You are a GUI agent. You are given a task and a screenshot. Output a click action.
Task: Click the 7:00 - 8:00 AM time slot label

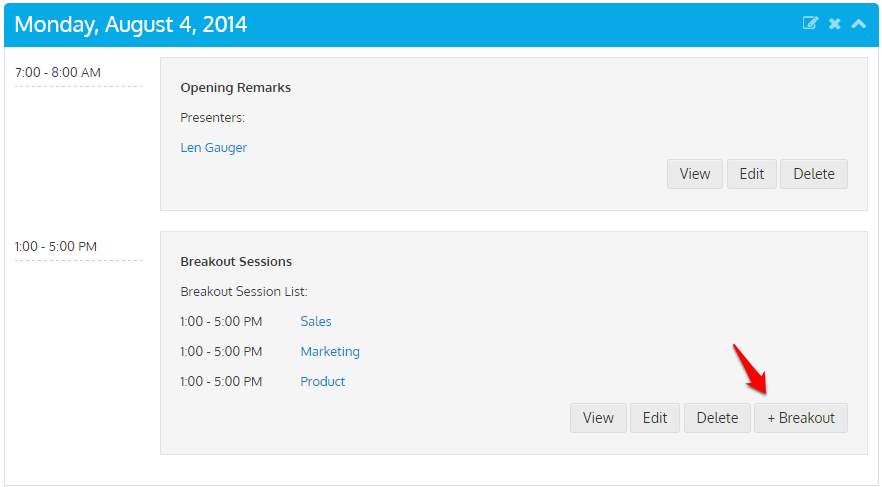click(58, 73)
